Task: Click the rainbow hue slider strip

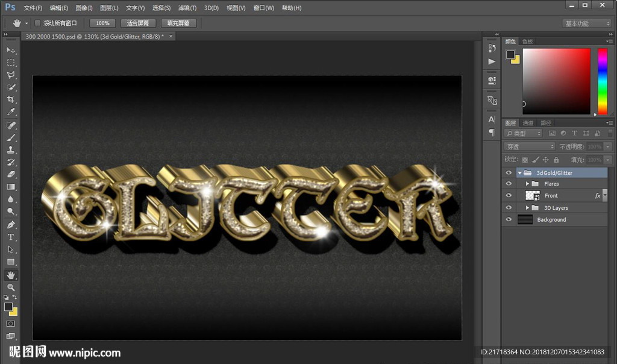Action: 602,81
